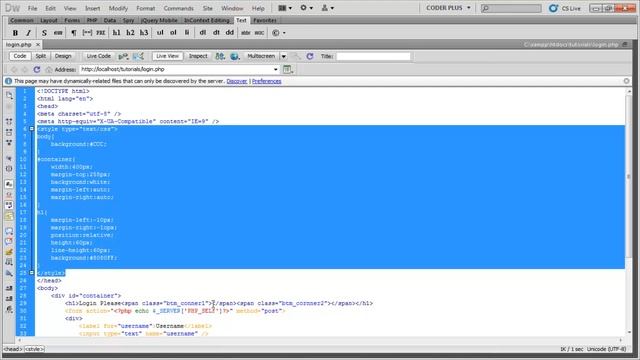The image size is (640, 360).
Task: Insert Heading 3 with the h3 icon
Action: point(144,33)
